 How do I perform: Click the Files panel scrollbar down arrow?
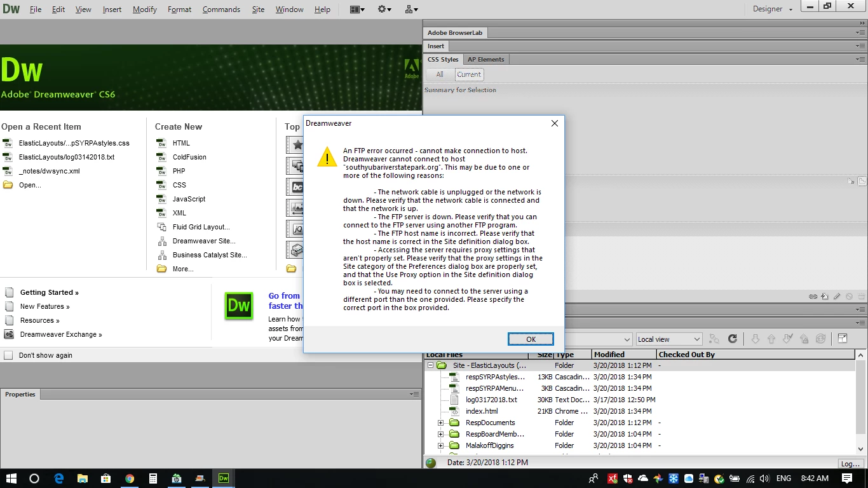coord(860,449)
